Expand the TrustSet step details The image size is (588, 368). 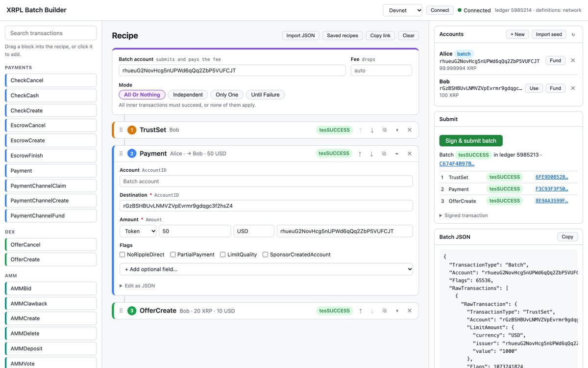click(x=397, y=130)
